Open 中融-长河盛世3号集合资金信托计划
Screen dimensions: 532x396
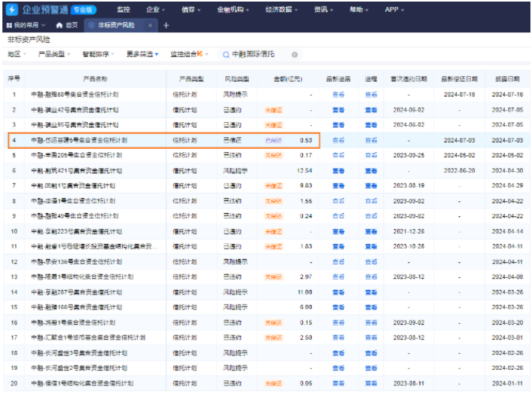[79, 353]
